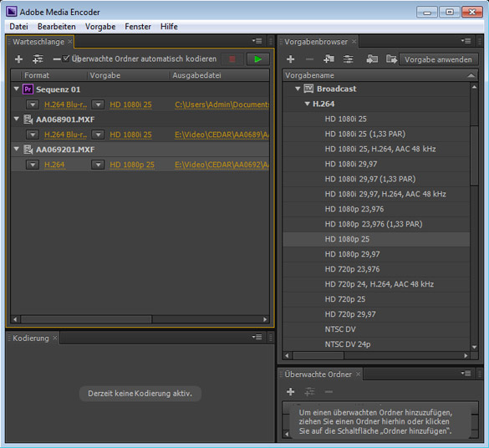Select preset HD 1080i 25 (1,33 PAR)
This screenshot has height=448, width=489.
376,134
